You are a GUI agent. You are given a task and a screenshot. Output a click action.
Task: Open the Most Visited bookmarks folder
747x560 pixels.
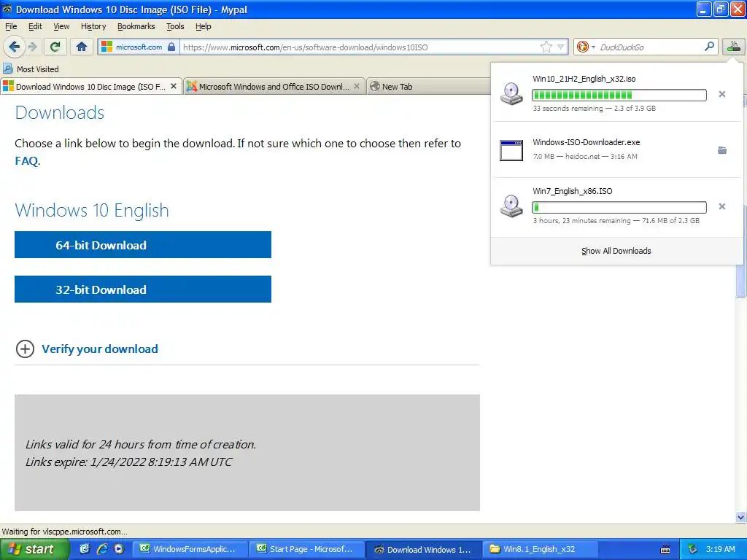tap(31, 69)
